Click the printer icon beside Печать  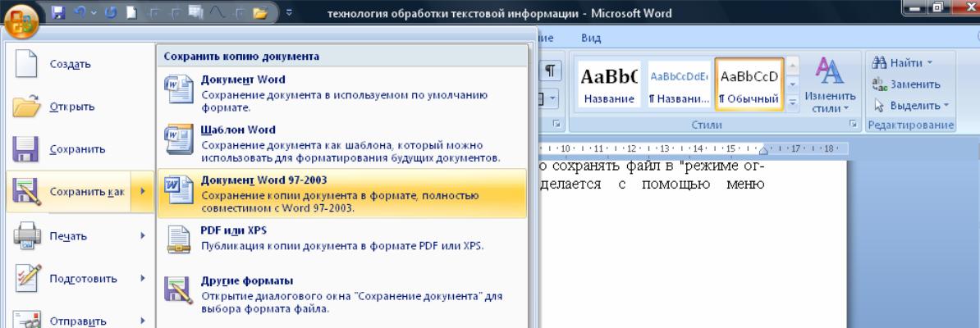[27, 235]
